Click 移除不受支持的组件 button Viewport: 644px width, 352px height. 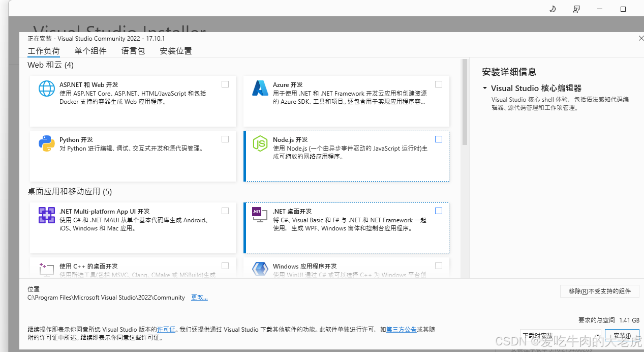tap(600, 291)
